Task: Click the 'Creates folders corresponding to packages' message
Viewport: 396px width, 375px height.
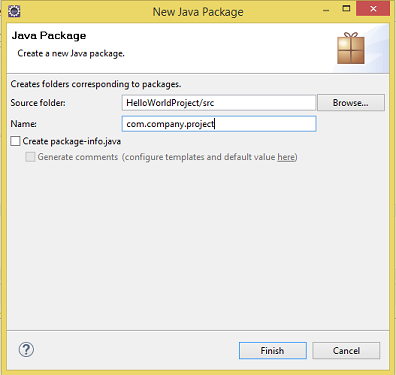Action: [96, 84]
